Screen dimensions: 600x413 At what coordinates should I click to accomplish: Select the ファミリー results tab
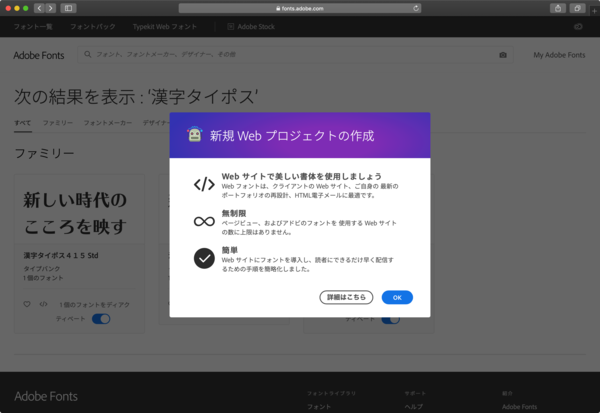[x=57, y=123]
